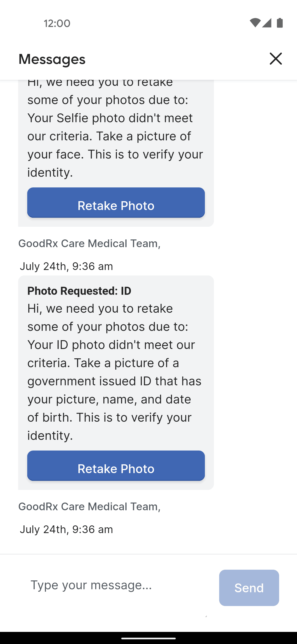The image size is (297, 644).
Task: Tap the timestamp above the ID request bubble
Action: tap(66, 266)
